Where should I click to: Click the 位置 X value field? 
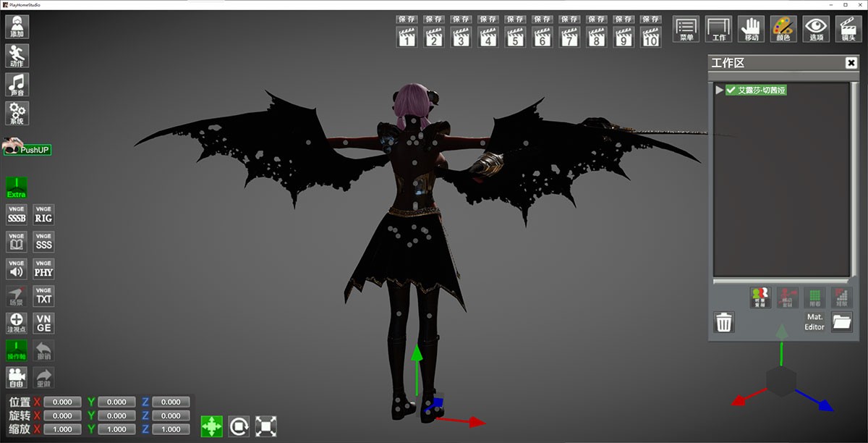[x=63, y=402]
